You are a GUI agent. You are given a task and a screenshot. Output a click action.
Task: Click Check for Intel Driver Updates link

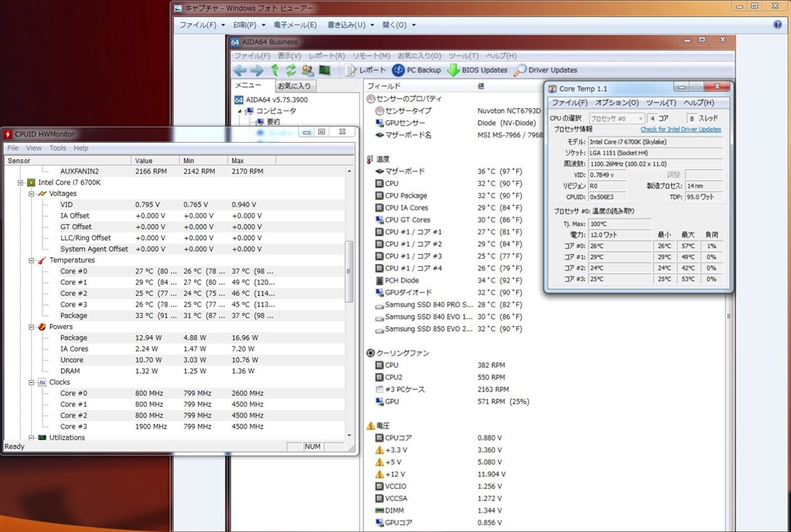click(681, 129)
